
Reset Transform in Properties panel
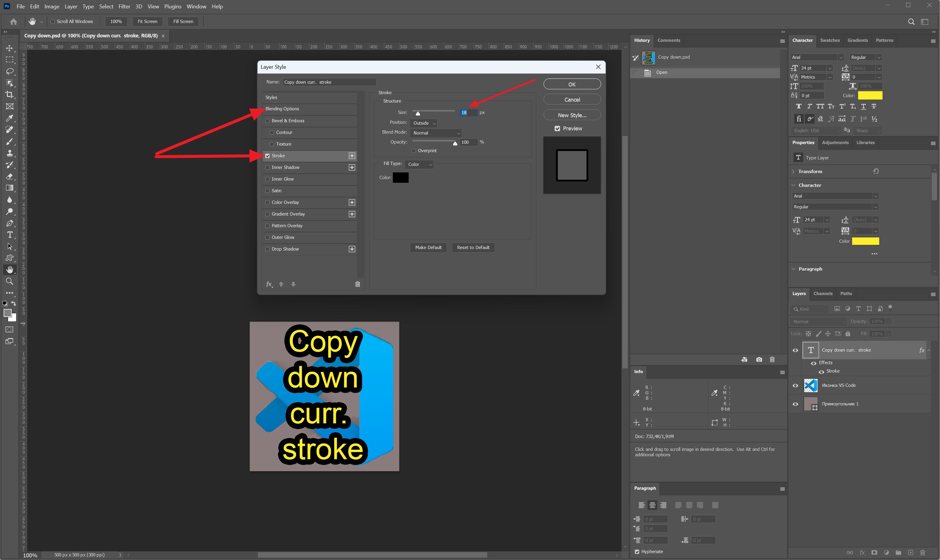click(x=876, y=171)
